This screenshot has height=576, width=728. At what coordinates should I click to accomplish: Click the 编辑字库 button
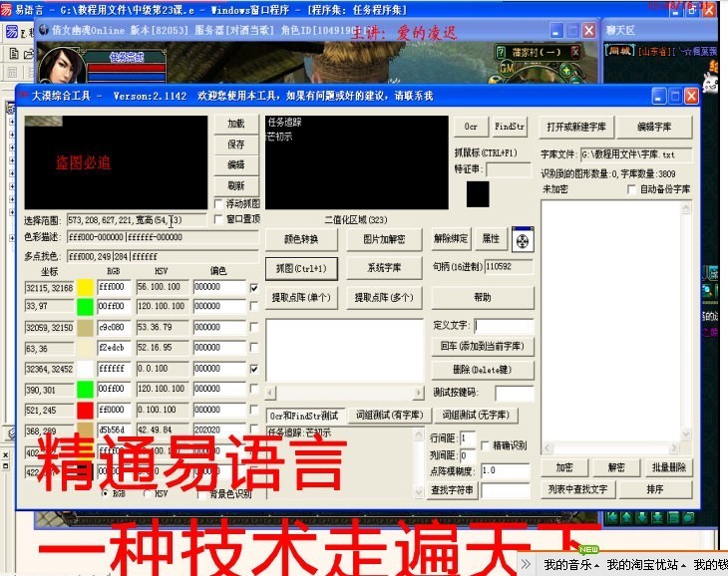click(654, 127)
